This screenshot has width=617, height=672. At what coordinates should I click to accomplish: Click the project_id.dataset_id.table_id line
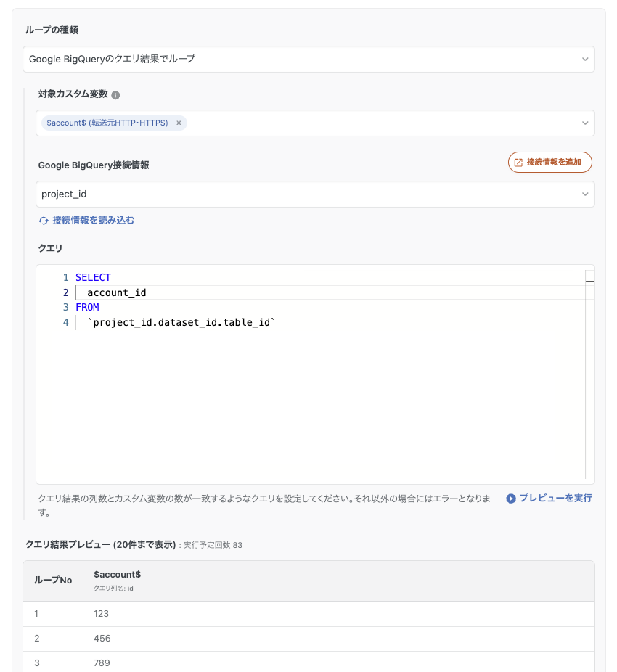[181, 322]
